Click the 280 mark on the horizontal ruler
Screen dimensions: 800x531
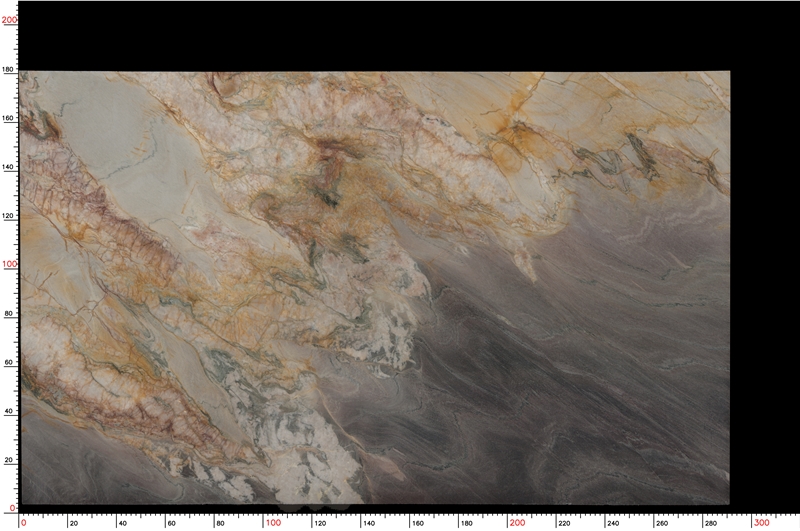click(710, 523)
